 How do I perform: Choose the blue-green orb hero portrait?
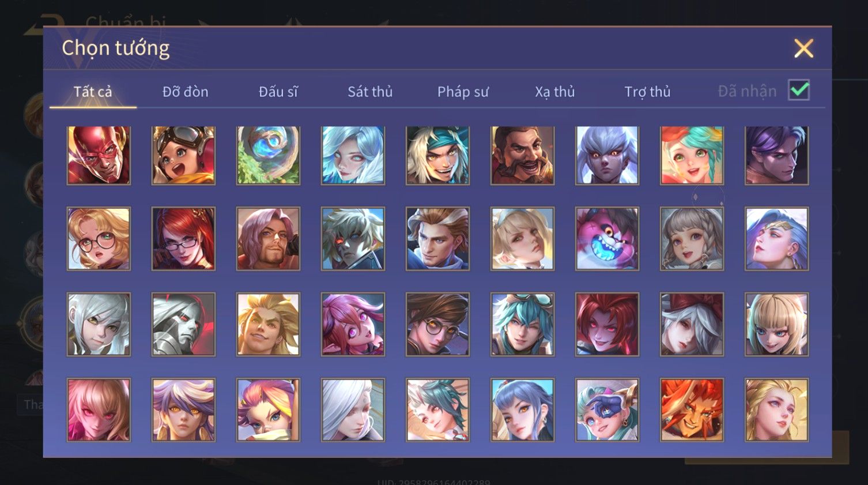coord(268,156)
